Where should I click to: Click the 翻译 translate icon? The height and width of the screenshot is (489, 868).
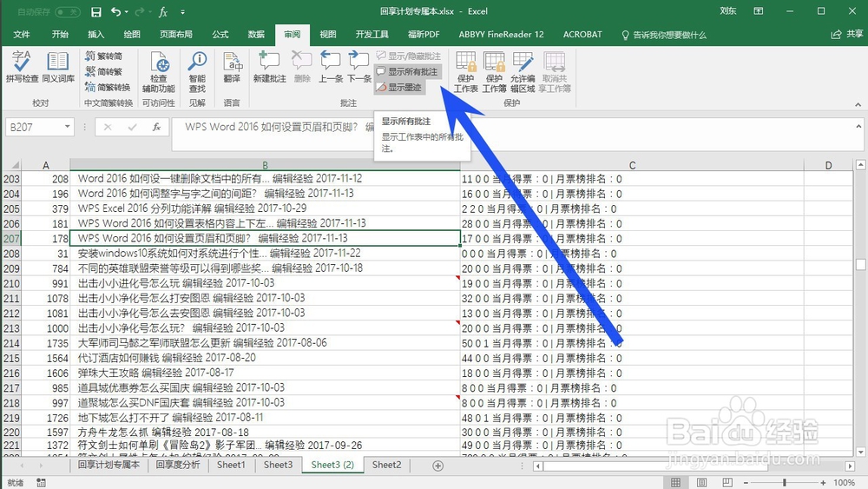[x=232, y=68]
